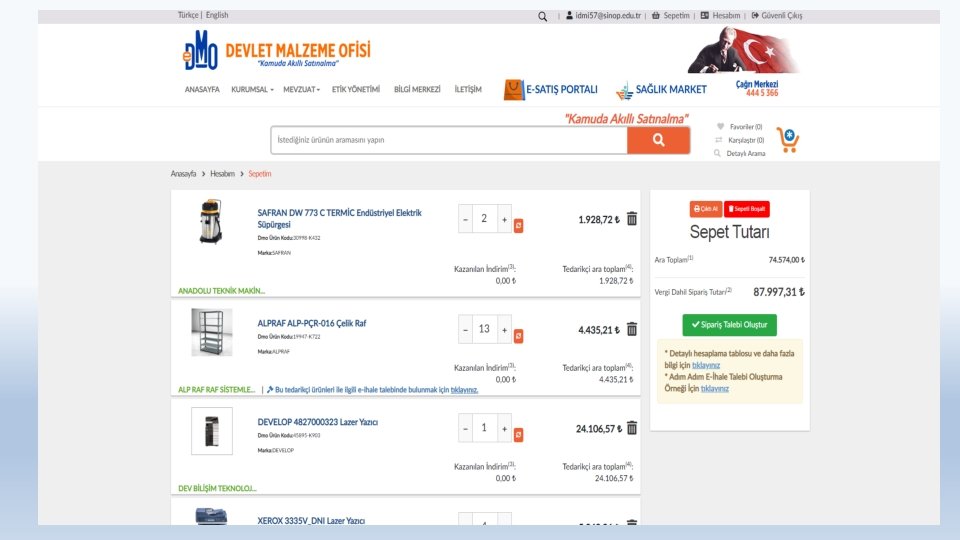Click Çıktı Al print button

(x=706, y=209)
